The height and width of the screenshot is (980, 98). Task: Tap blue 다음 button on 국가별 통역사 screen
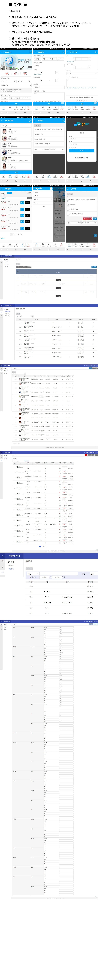(16, 172)
